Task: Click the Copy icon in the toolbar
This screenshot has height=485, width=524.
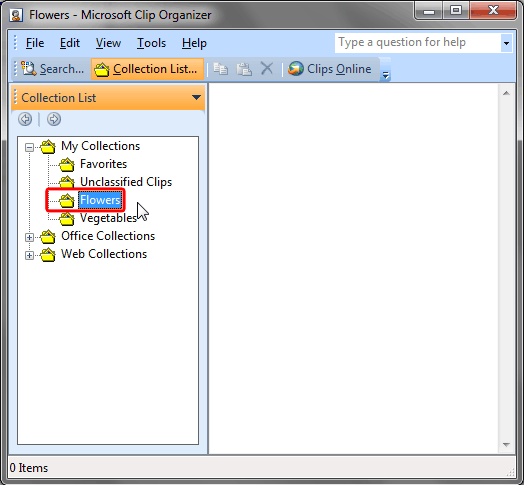Action: click(x=221, y=69)
